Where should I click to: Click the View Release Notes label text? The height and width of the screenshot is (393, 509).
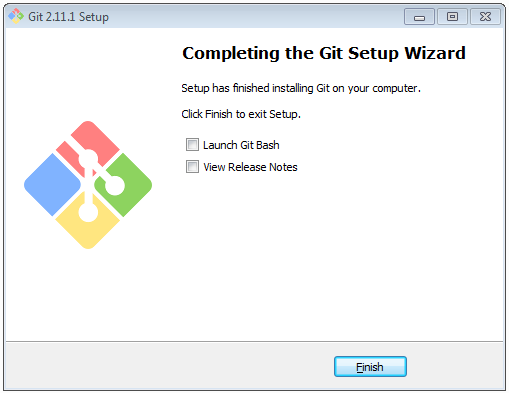pyautogui.click(x=250, y=167)
